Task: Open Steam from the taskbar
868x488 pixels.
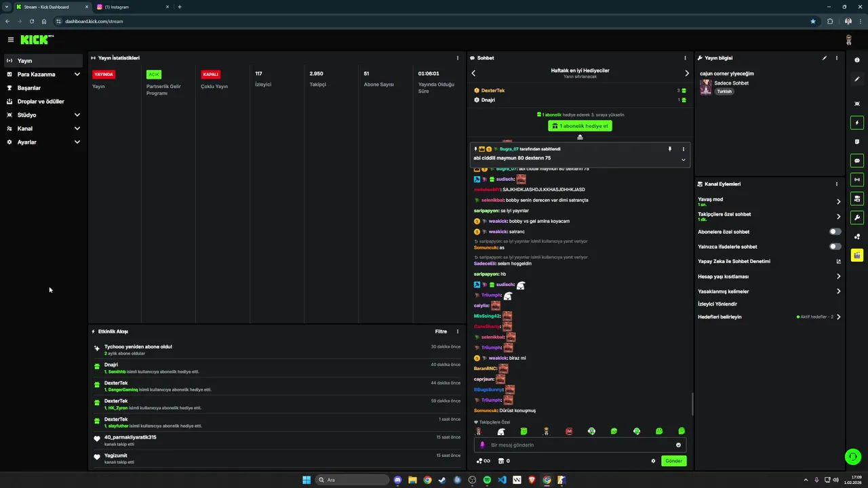Action: pyautogui.click(x=442, y=480)
